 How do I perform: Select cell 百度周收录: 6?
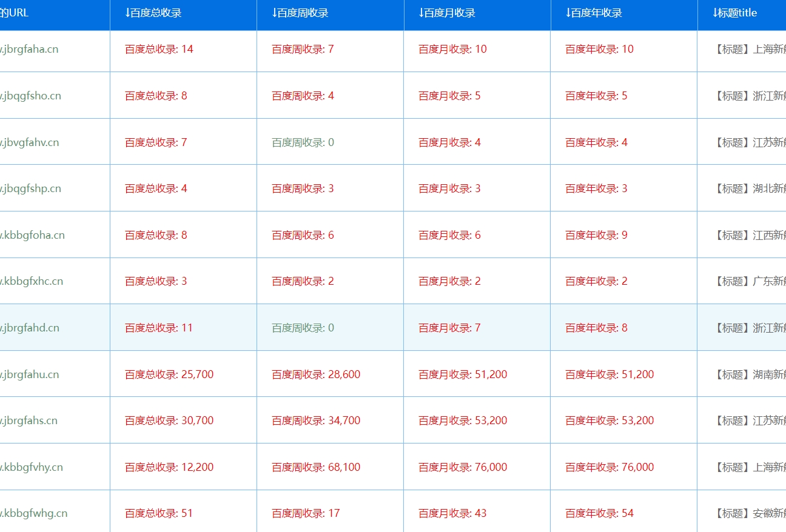tap(303, 235)
